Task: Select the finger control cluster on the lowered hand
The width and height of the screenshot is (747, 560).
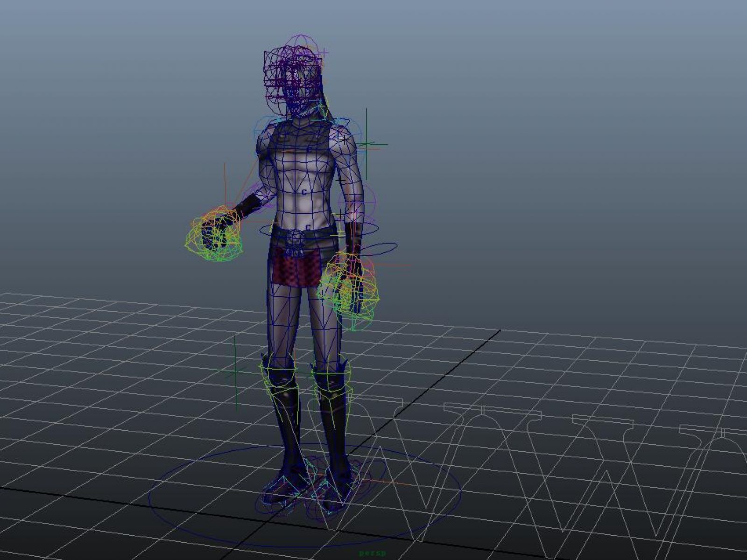Action: click(x=348, y=289)
